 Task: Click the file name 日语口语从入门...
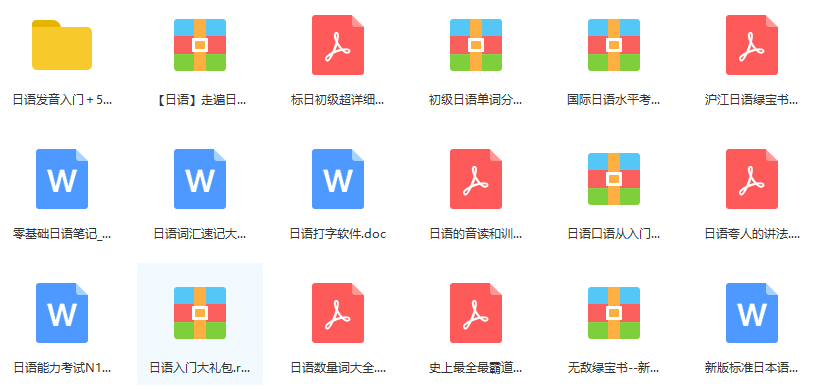coord(614,233)
